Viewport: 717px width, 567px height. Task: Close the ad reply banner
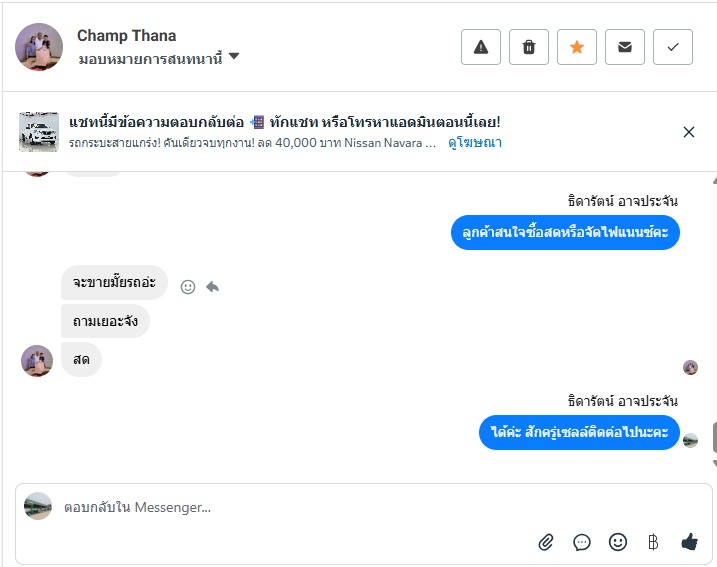click(688, 132)
